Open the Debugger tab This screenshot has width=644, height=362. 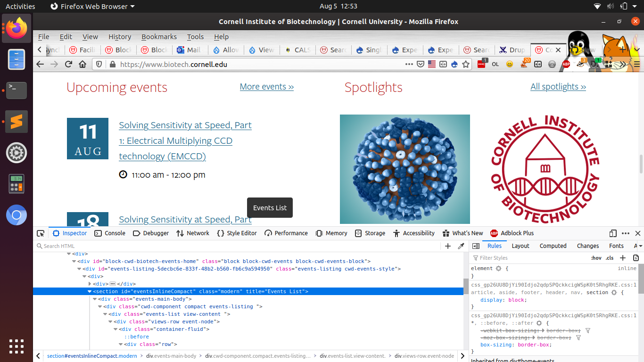(x=151, y=233)
